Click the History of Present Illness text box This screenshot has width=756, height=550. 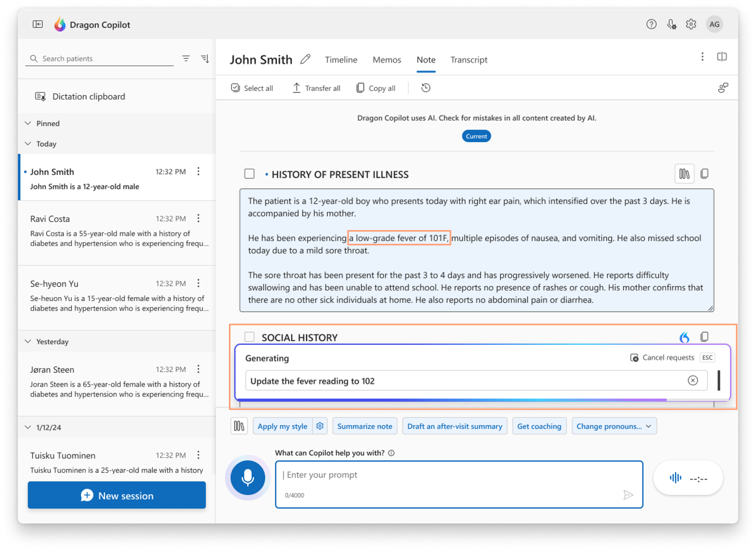476,250
